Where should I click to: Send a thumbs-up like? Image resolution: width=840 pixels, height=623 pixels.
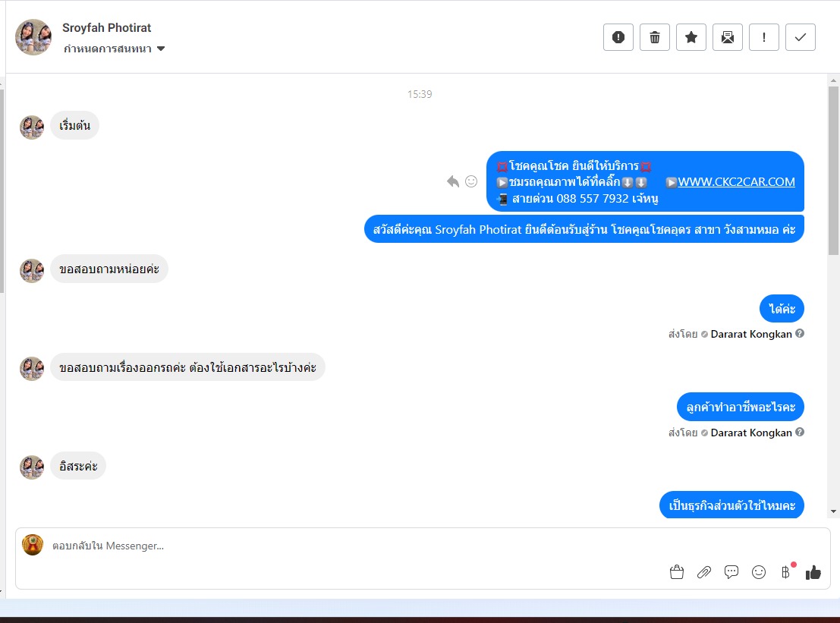813,572
